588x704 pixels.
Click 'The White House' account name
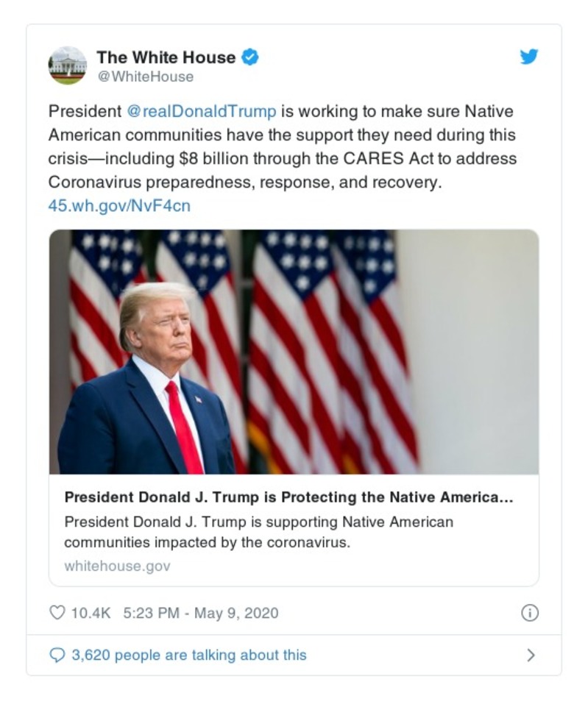click(167, 56)
